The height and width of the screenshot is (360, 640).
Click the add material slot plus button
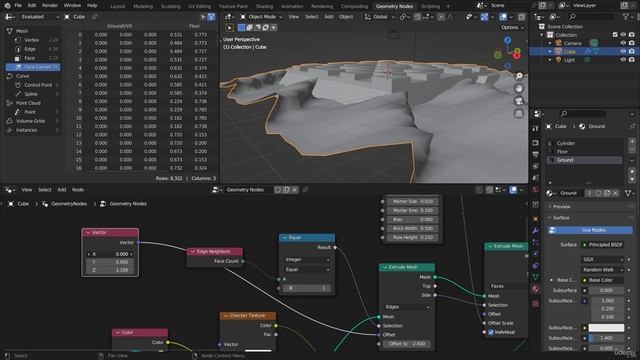pyautogui.click(x=632, y=141)
